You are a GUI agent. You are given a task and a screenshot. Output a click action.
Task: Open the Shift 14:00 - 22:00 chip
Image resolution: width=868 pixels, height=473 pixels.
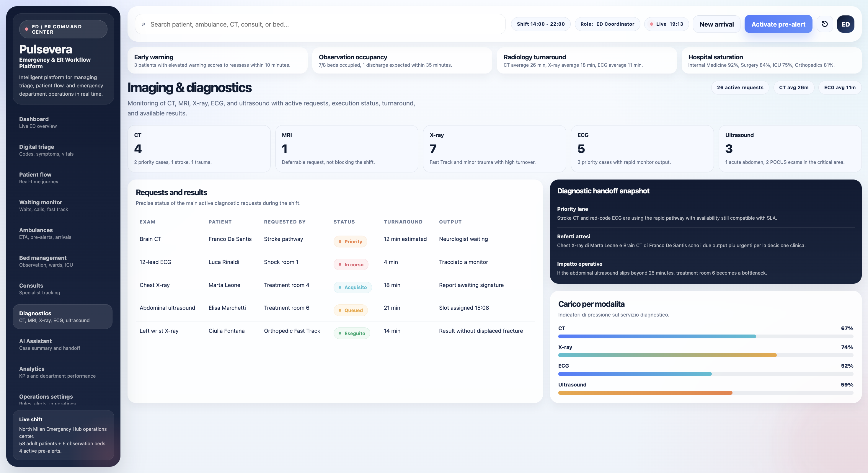541,24
